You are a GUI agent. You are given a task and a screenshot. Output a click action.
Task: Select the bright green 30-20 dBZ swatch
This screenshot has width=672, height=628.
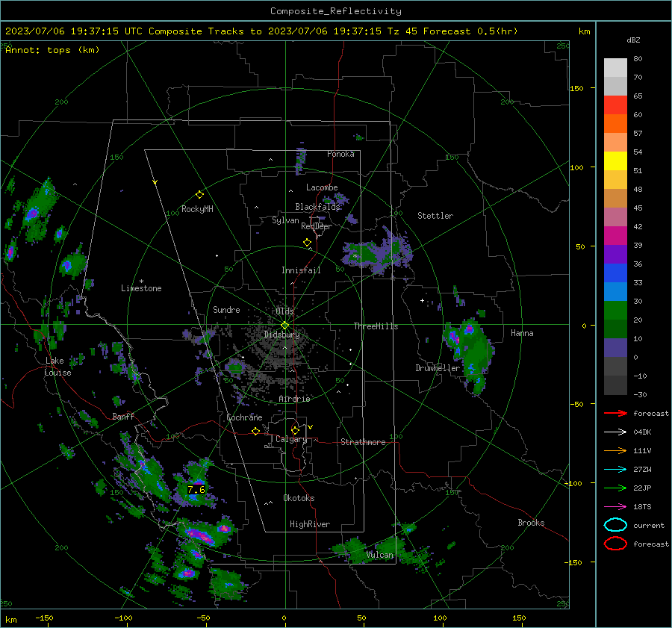(615, 311)
